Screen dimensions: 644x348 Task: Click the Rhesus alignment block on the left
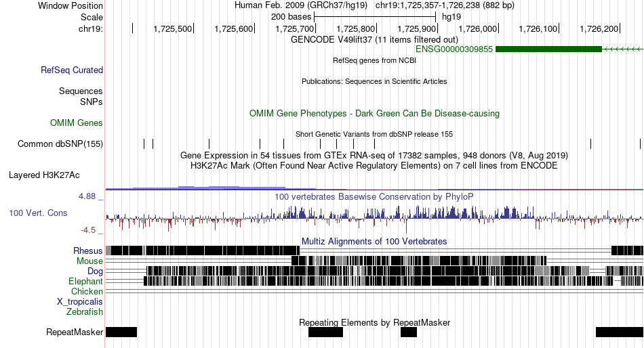tap(203, 251)
